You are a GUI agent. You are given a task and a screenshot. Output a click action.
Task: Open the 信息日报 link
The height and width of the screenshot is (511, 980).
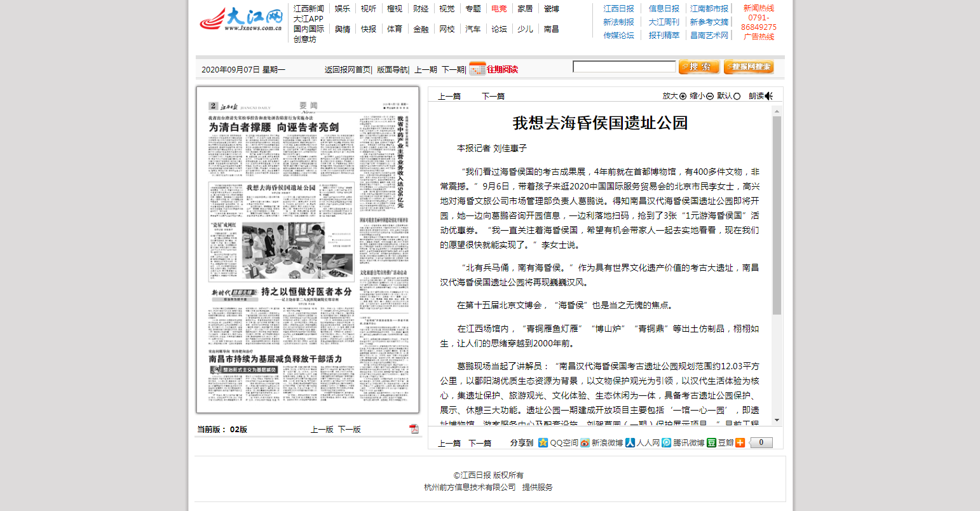tap(664, 9)
